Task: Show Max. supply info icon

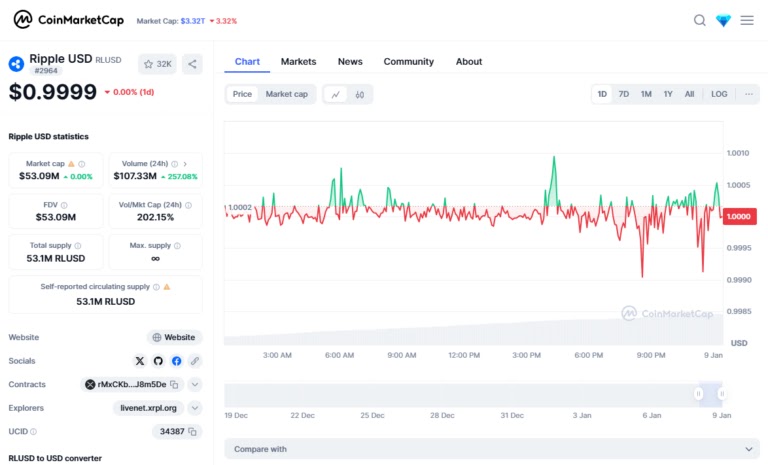Action: click(177, 245)
